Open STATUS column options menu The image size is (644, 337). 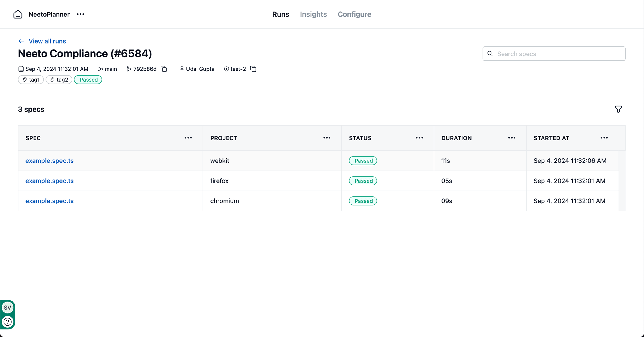(x=419, y=138)
